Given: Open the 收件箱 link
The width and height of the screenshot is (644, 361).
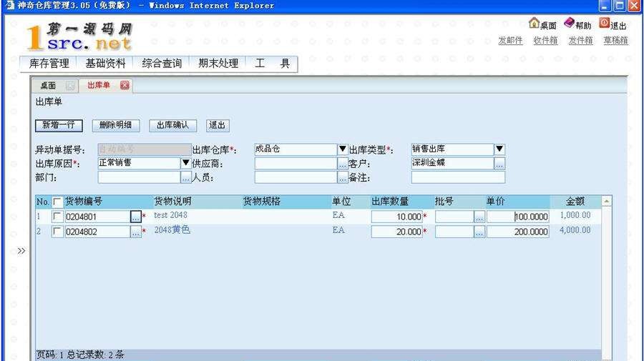Looking at the screenshot, I should [x=545, y=40].
